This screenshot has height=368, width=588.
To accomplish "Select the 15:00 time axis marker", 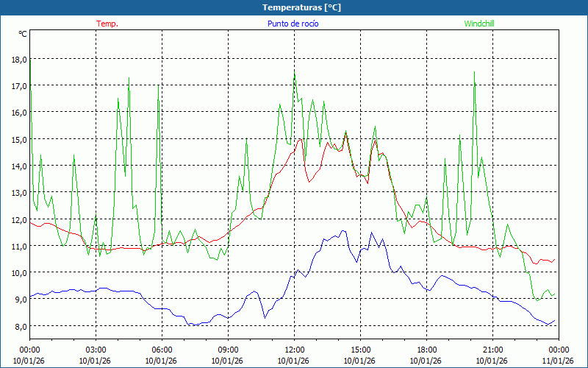I will (360, 350).
